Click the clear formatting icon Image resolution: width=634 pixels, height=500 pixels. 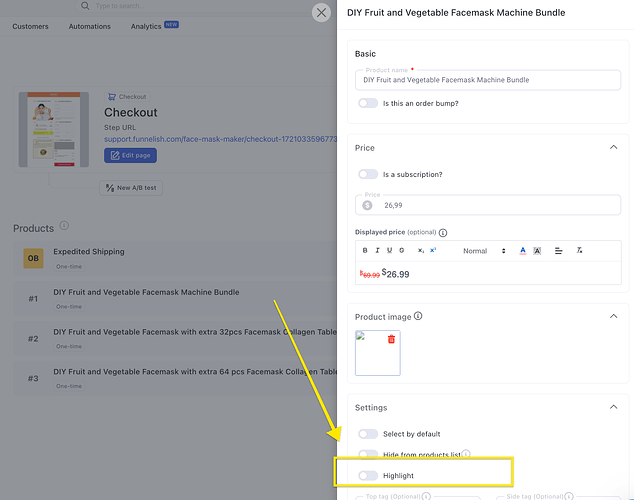pos(580,251)
